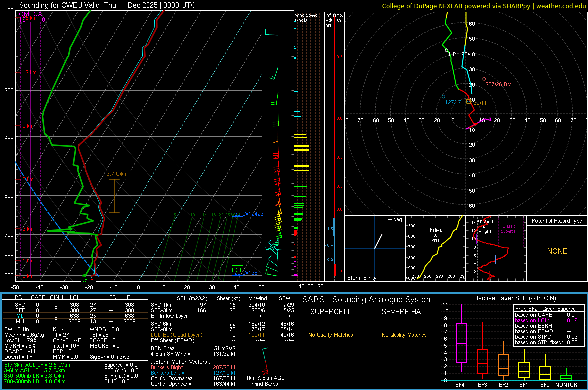Click 'Sfc-3km AGL LR = 2.5 C/km'
This screenshot has height=390, width=588.
(37, 365)
